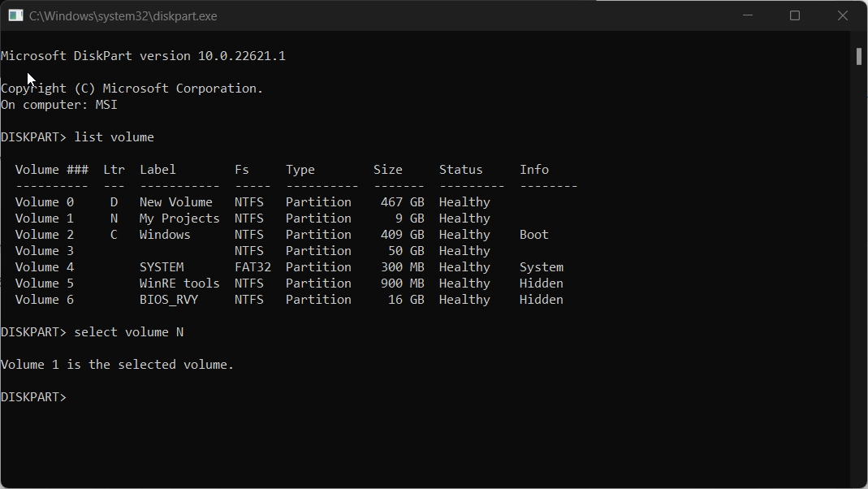Click the 'On computer: MSI' line
The image size is (868, 489).
click(59, 105)
